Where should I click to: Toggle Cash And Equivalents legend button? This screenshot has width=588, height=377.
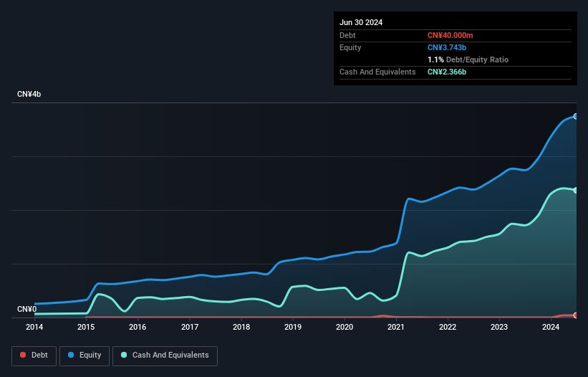click(165, 355)
